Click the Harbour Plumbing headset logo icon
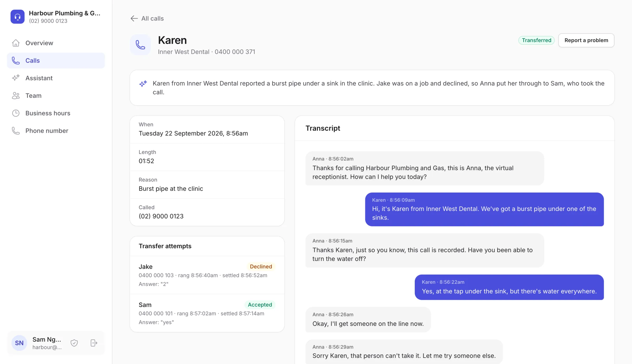The height and width of the screenshot is (364, 632). pyautogui.click(x=17, y=17)
